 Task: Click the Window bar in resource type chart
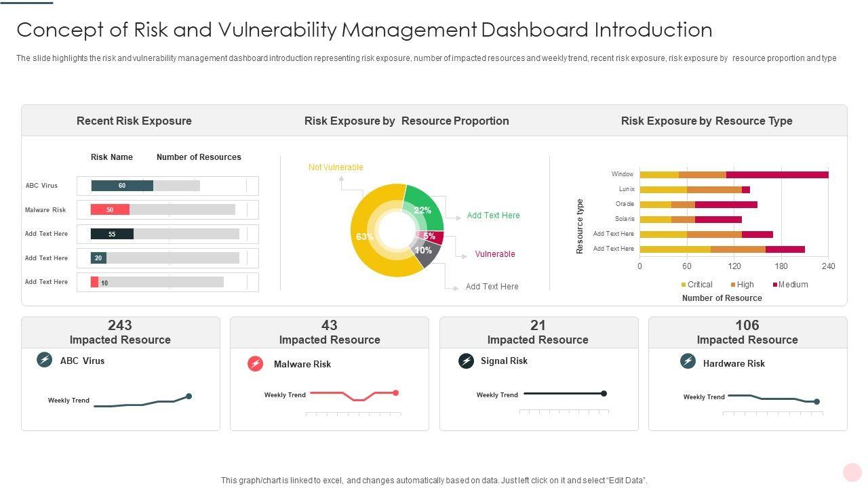[734, 175]
